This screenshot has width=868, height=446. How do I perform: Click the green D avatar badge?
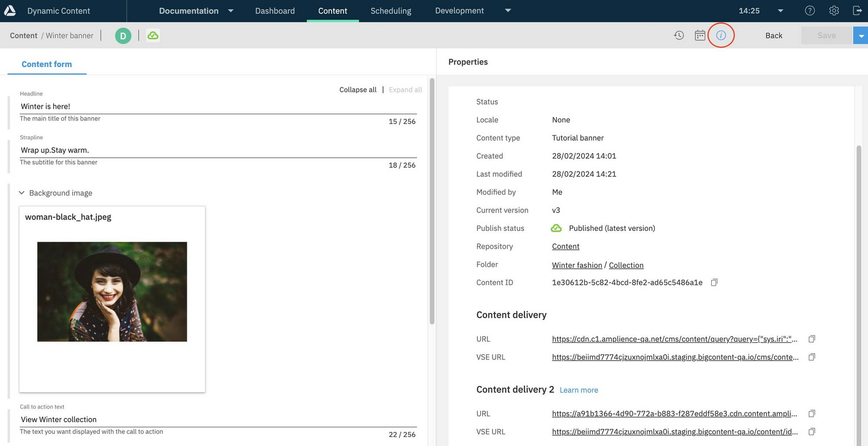[123, 35]
